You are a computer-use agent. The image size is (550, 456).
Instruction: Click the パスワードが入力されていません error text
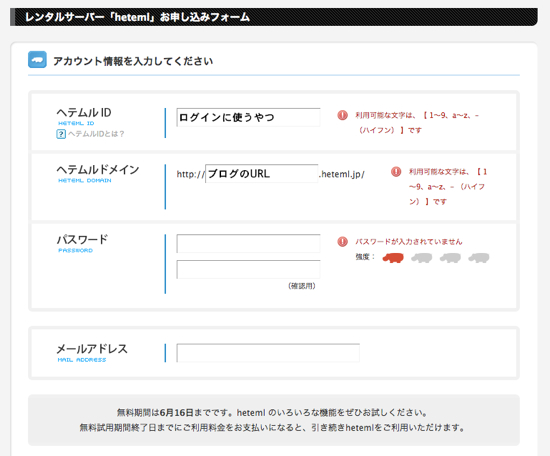409,242
